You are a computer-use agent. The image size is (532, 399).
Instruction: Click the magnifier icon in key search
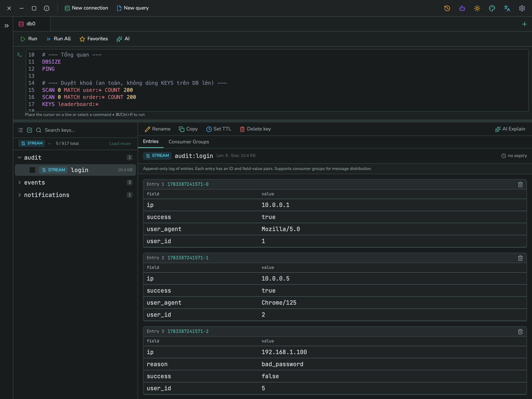(x=38, y=130)
